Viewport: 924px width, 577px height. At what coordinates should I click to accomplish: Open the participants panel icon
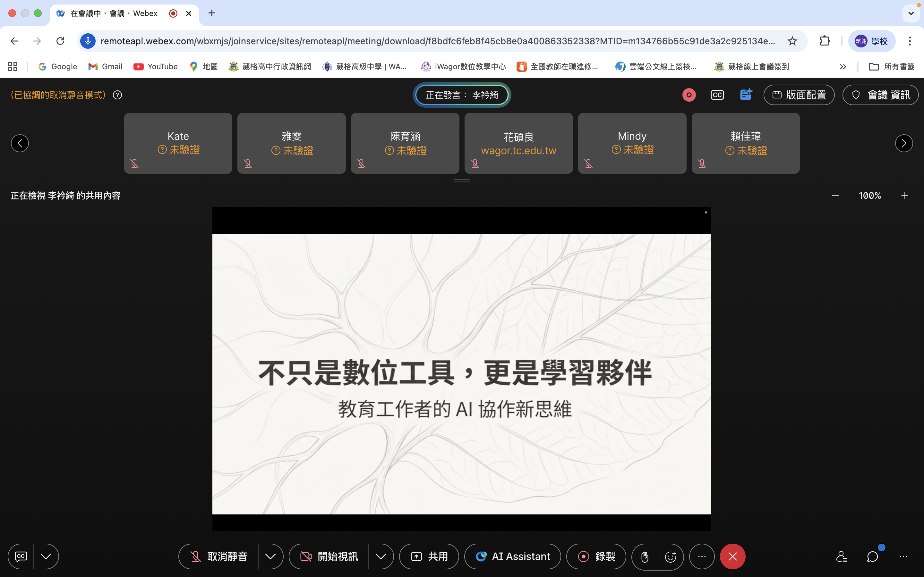[x=842, y=557]
